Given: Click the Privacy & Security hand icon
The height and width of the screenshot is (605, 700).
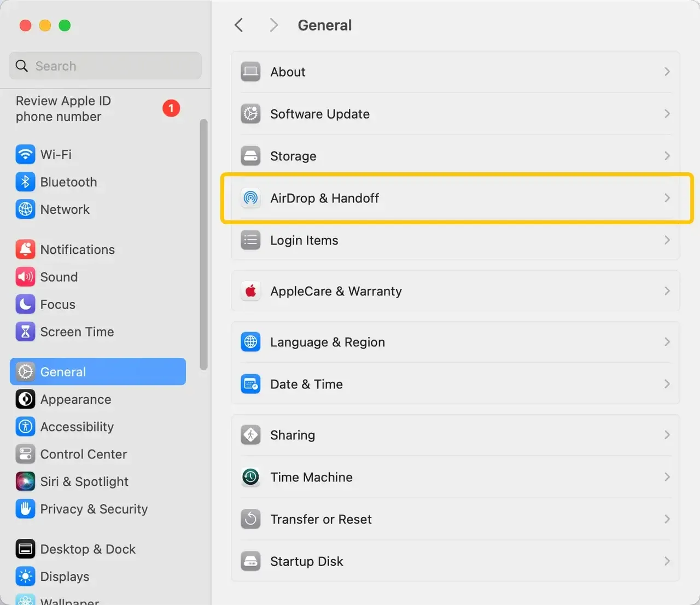Looking at the screenshot, I should click(25, 509).
